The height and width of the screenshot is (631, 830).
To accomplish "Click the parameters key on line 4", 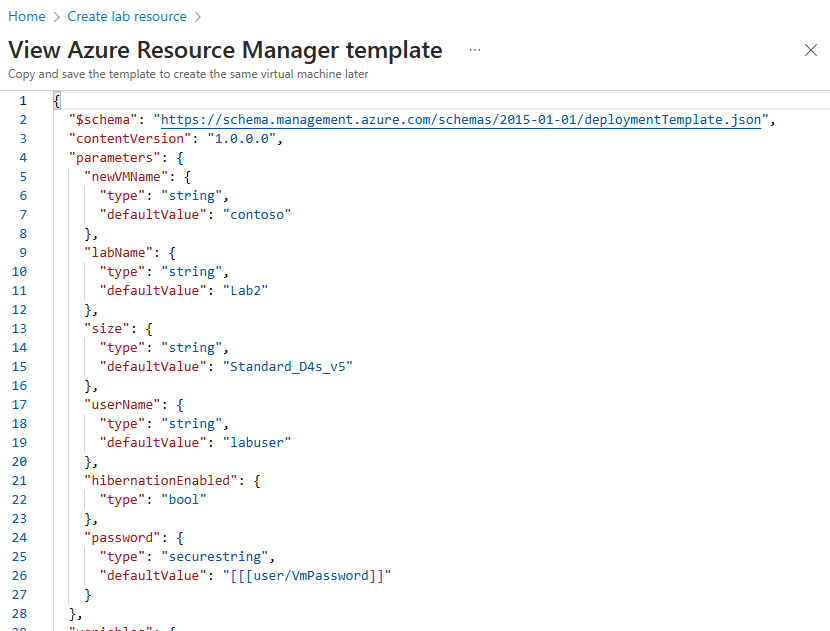I will click(113, 157).
